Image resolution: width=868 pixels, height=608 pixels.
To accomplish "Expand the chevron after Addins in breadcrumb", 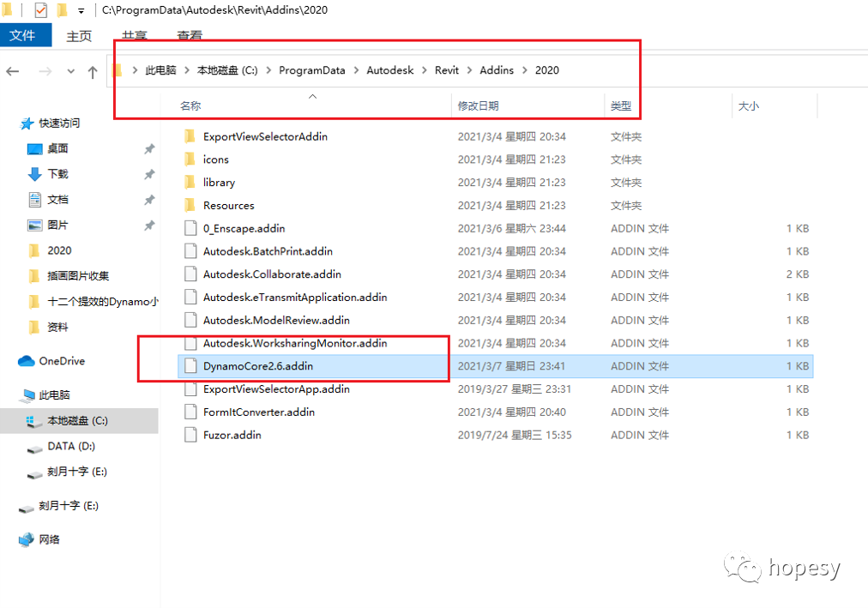I will coord(524,70).
